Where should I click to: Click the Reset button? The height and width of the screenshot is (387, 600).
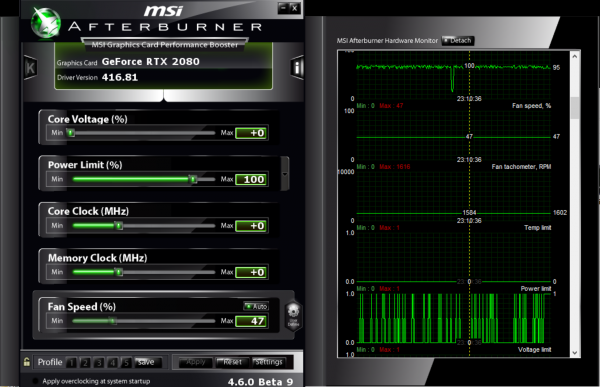[x=232, y=362]
